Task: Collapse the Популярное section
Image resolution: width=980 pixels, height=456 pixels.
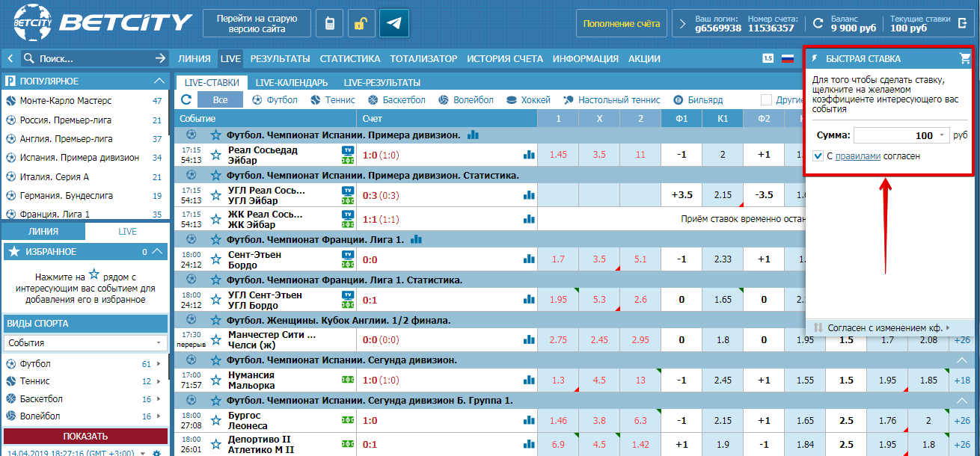Action: (x=159, y=81)
